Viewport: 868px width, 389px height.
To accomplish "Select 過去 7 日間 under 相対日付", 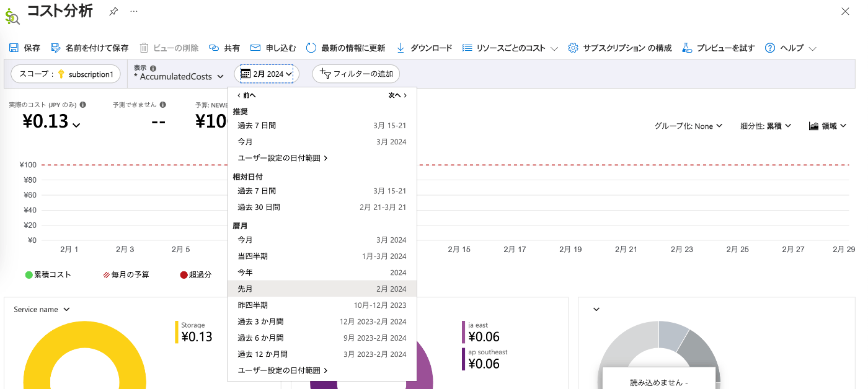I will coord(322,191).
